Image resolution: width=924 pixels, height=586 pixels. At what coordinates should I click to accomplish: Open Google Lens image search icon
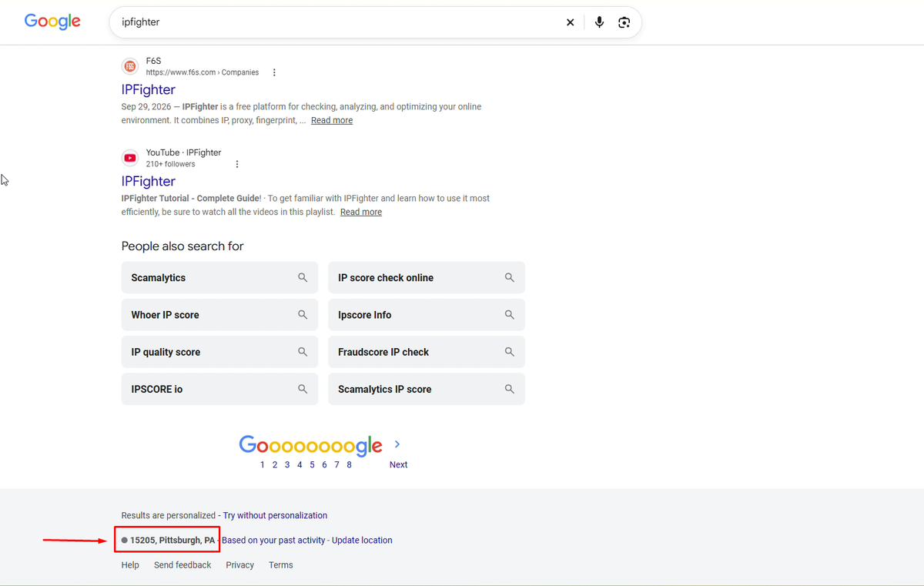[624, 22]
